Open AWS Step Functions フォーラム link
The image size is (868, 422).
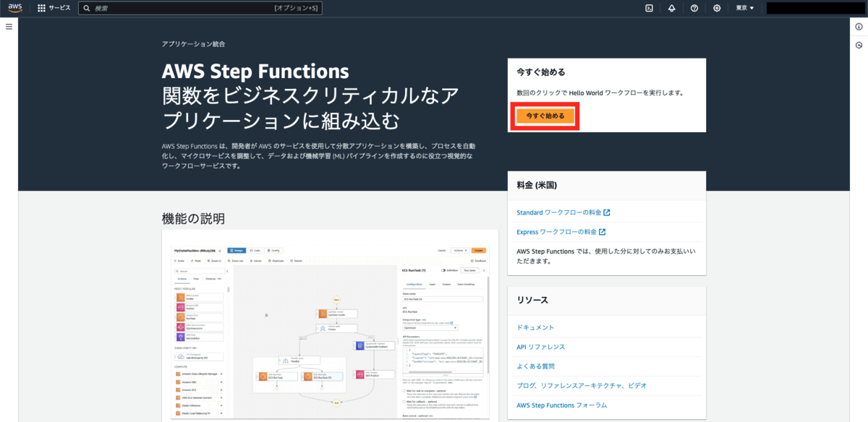(561, 405)
